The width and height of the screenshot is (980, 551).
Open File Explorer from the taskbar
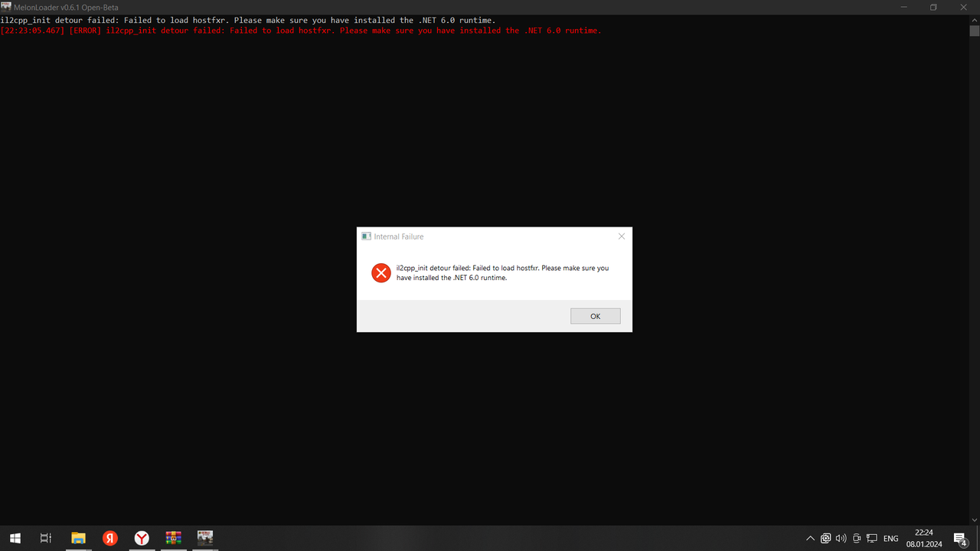pos(78,538)
